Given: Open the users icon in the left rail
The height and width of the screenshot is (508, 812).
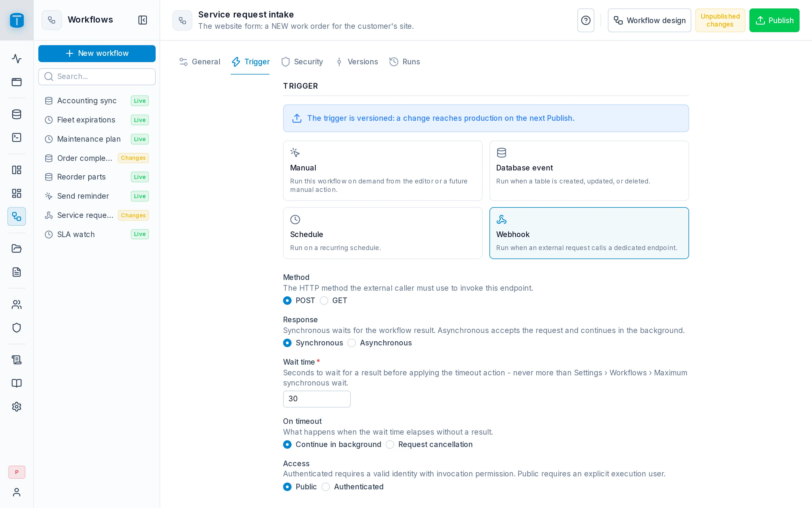Looking at the screenshot, I should (17, 305).
